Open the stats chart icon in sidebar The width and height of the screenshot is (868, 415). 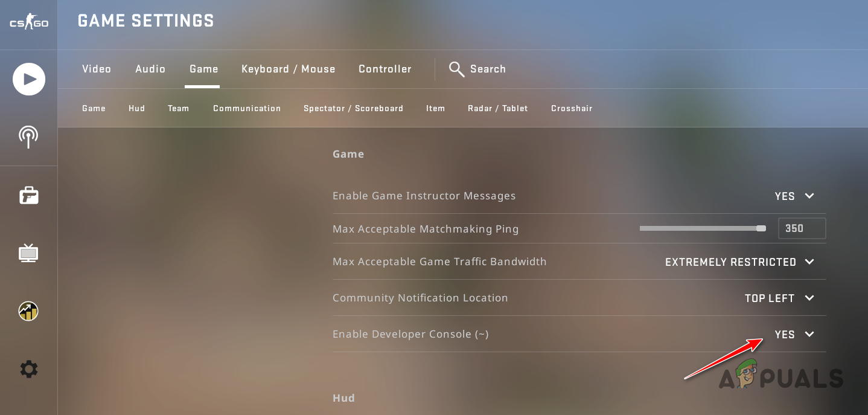(28, 311)
